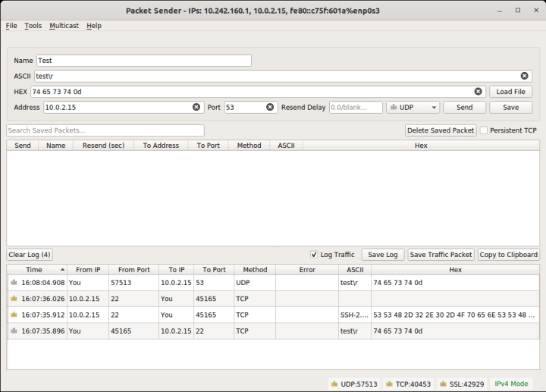This screenshot has width=546, height=392.
Task: Click into the Port input field
Action: (251, 107)
